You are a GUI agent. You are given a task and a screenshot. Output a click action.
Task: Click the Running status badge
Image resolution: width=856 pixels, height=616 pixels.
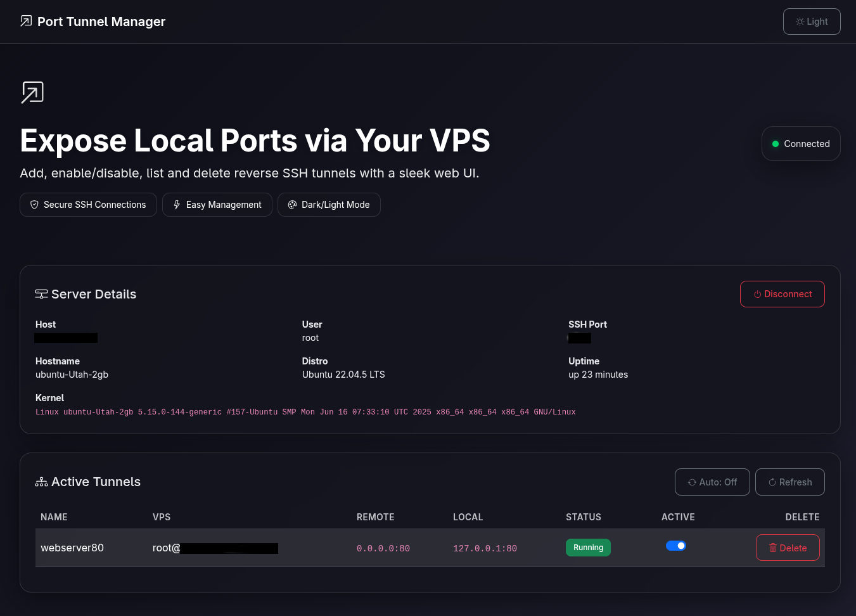(588, 548)
